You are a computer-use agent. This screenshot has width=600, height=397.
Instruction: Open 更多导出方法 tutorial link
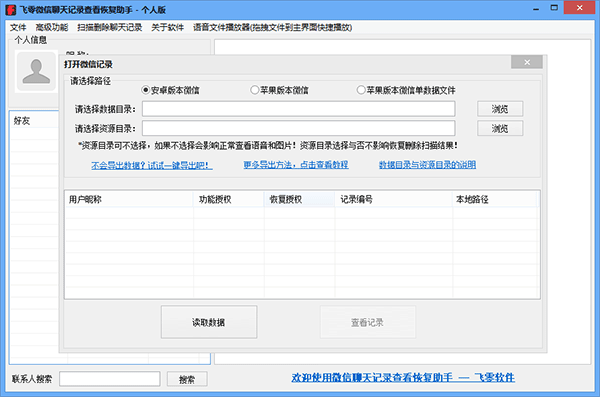pyautogui.click(x=296, y=165)
